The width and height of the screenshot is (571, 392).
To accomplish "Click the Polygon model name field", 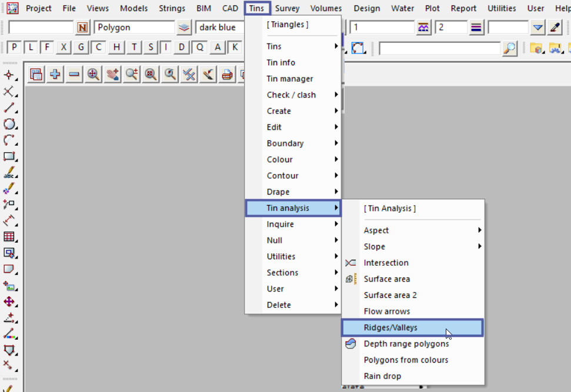I will (x=134, y=28).
